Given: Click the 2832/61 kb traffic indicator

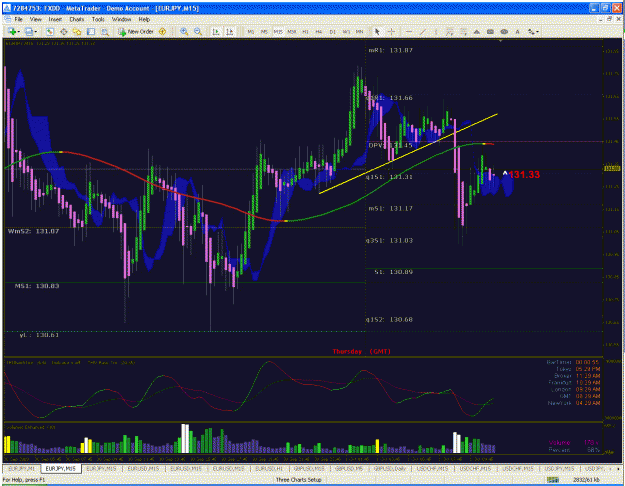Looking at the screenshot, I should 586,480.
